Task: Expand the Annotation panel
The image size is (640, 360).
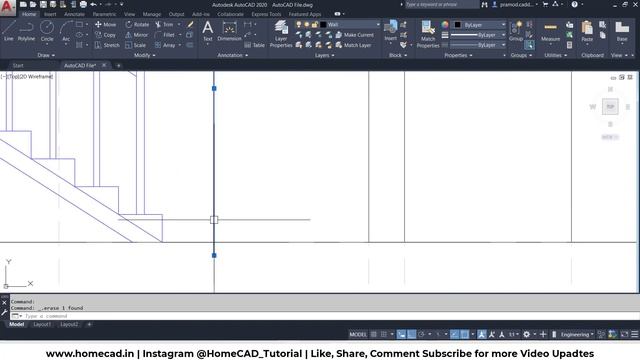Action: [x=233, y=55]
